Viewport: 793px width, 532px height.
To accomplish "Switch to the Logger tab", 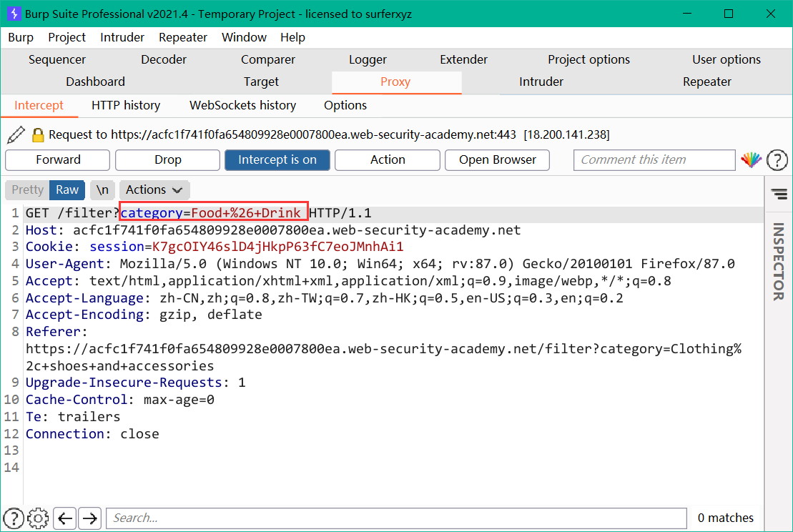I will (368, 59).
